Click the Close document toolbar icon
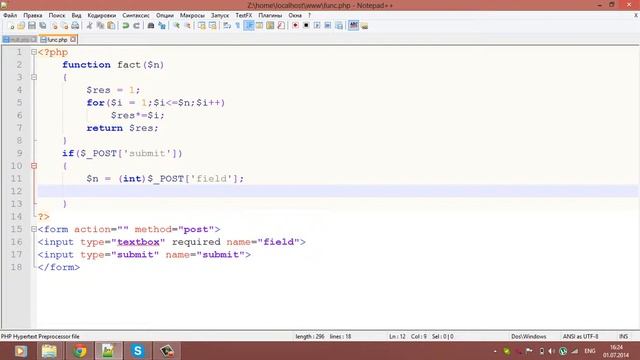This screenshot has height=360, width=640. point(54,26)
